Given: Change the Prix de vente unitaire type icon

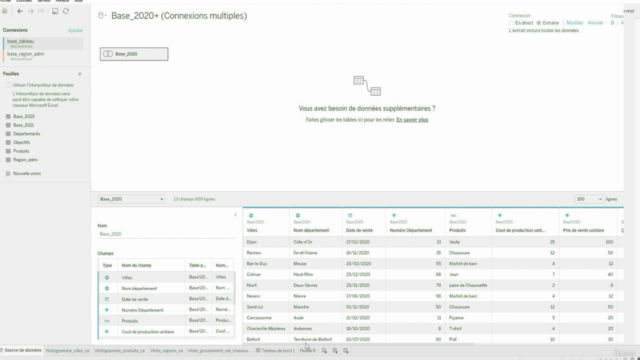Looking at the screenshot, I should click(567, 216).
